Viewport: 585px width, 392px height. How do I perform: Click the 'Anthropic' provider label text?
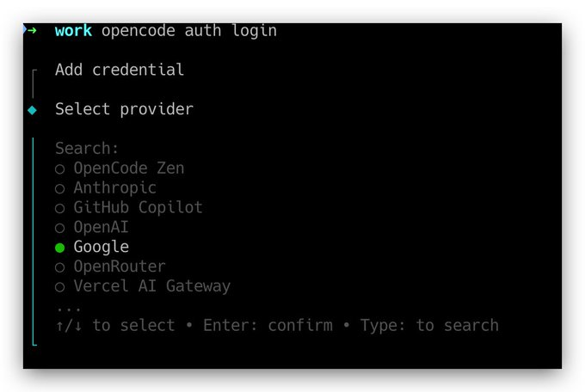point(115,188)
